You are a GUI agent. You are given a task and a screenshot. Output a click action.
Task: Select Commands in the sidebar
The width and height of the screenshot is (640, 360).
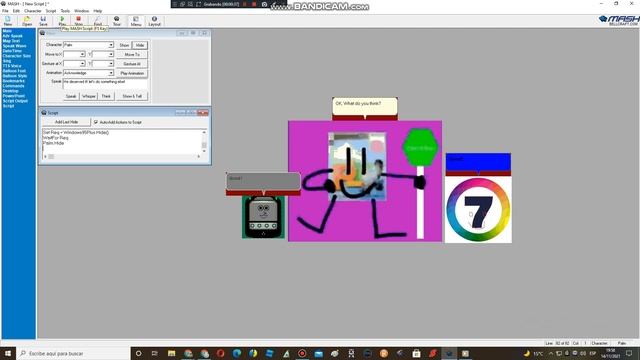(13, 86)
